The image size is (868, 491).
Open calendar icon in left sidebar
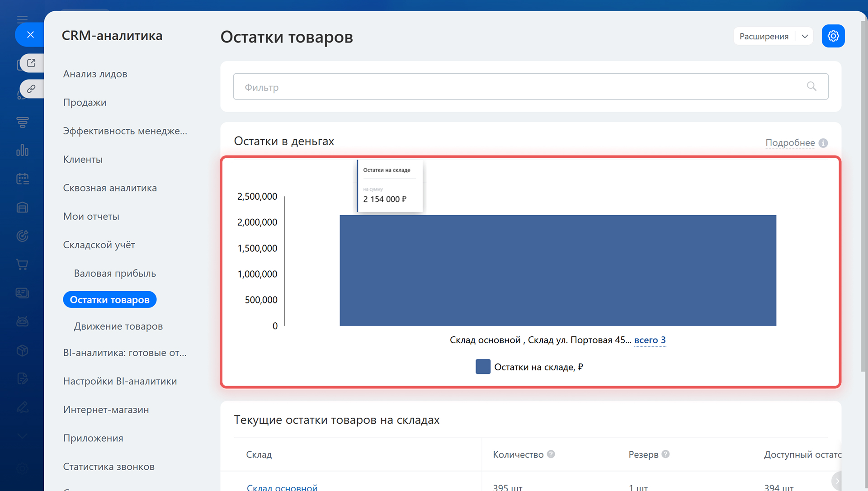[22, 179]
